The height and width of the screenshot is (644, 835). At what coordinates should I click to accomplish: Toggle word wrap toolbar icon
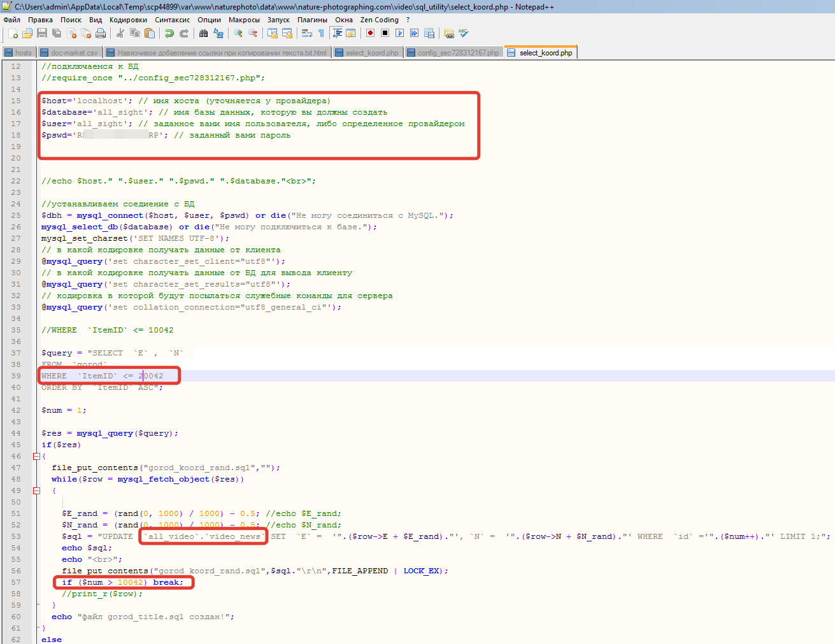click(306, 33)
